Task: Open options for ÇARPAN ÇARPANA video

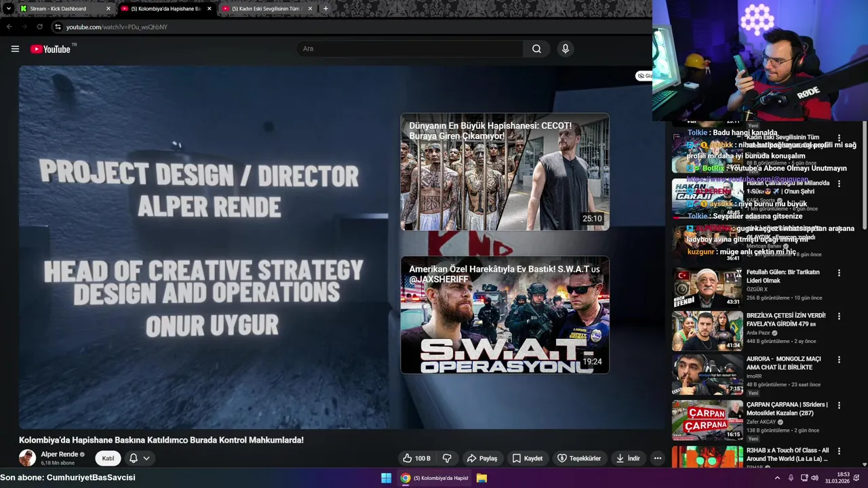Action: 839,405
